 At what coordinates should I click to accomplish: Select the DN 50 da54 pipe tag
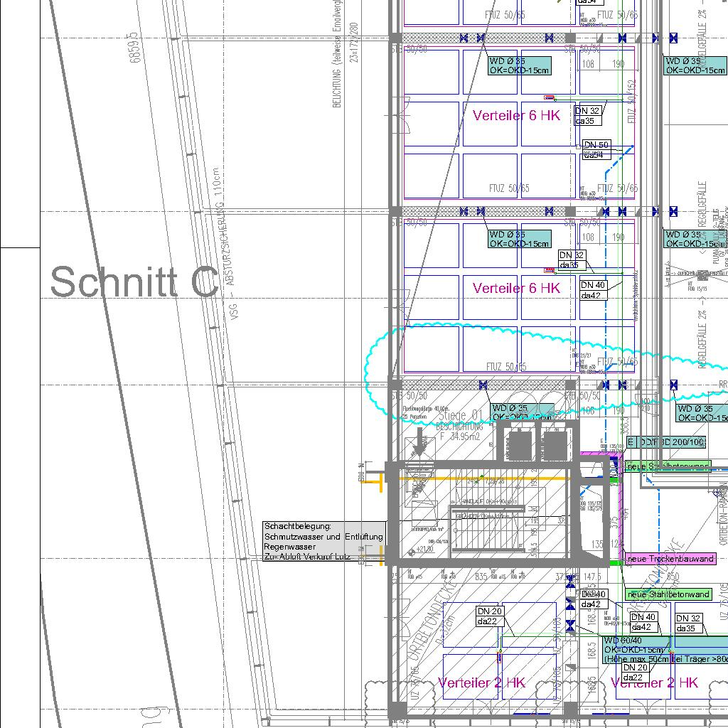point(596,149)
